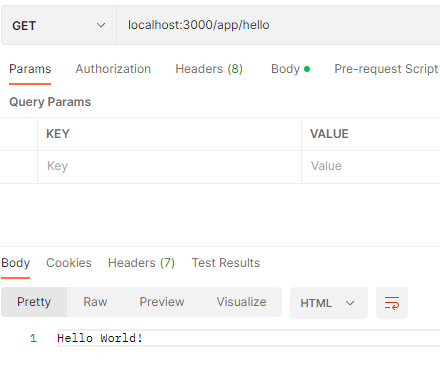Open the Pre-request Script tab
Viewport: 440px width, 367px height.
click(386, 69)
